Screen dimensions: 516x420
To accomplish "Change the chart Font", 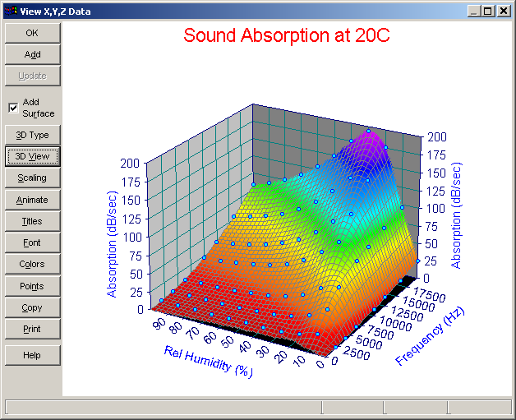I will tap(33, 242).
